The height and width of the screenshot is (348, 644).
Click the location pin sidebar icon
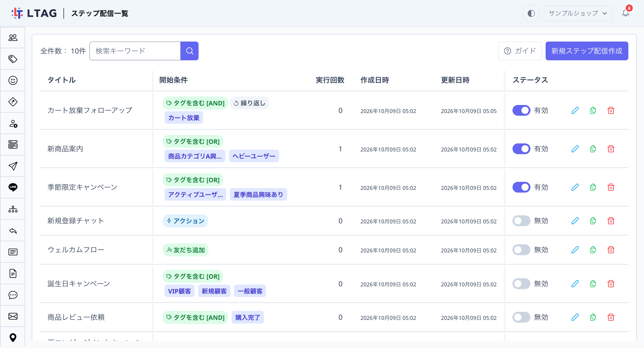13,338
